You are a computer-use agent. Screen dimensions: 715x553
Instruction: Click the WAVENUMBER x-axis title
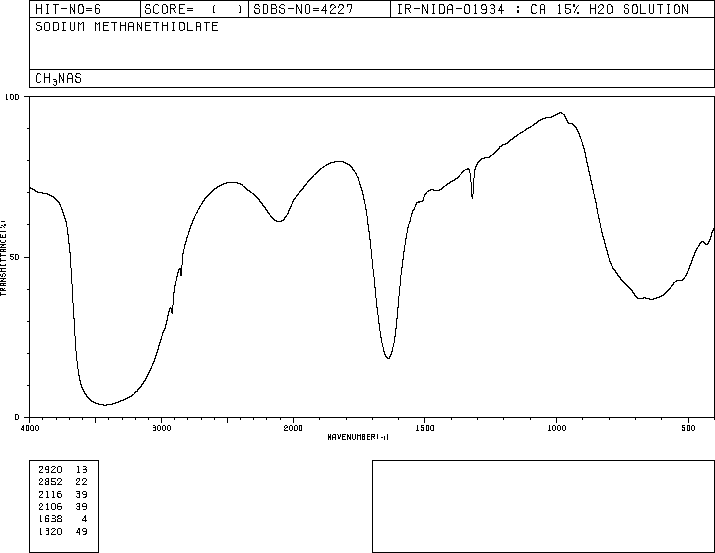[x=358, y=437]
